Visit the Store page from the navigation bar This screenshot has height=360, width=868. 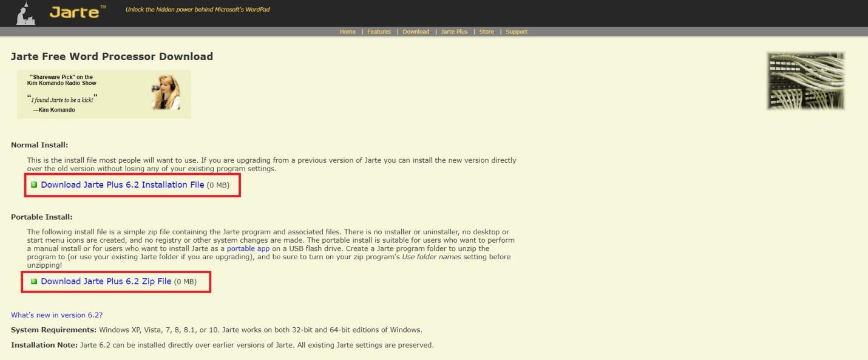point(487,32)
